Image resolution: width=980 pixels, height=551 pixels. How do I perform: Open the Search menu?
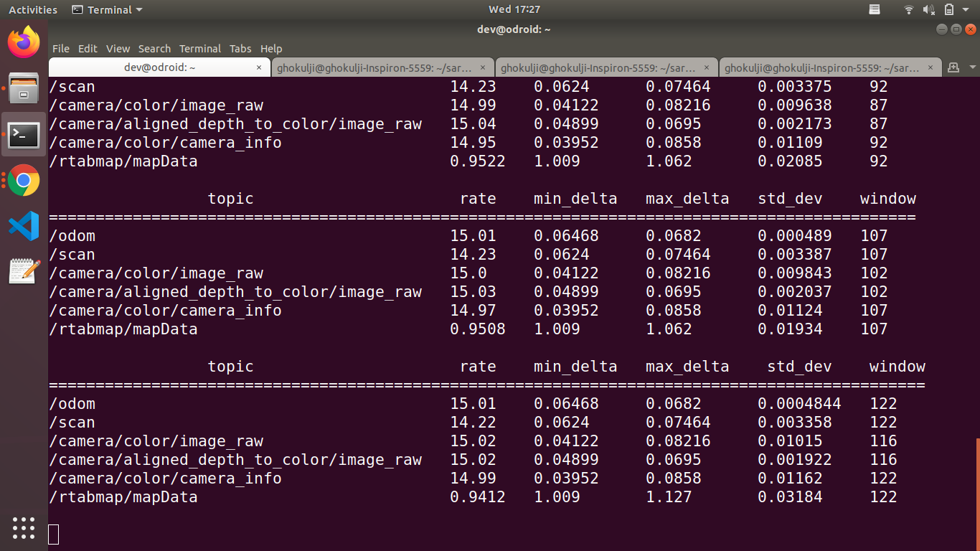coord(154,49)
